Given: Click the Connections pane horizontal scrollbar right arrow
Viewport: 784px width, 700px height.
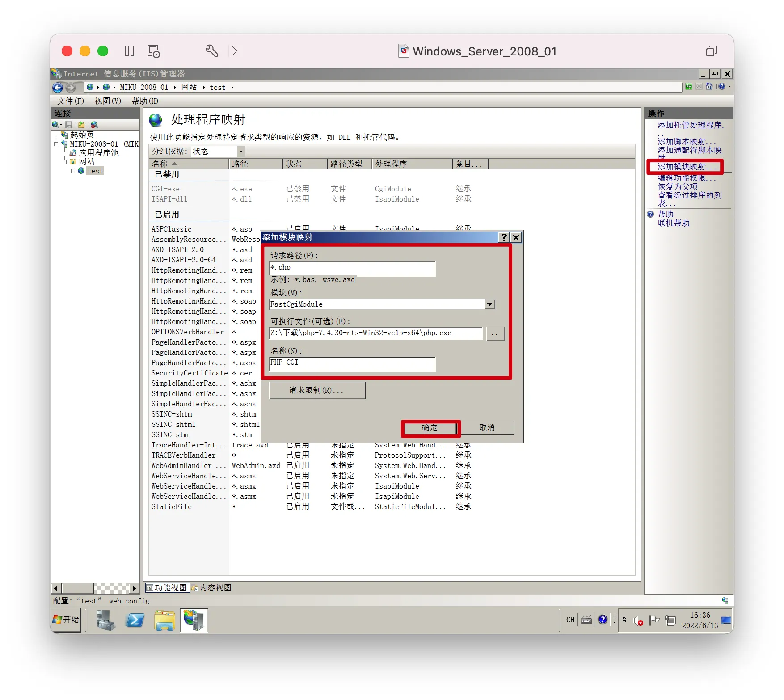Looking at the screenshot, I should (x=134, y=588).
